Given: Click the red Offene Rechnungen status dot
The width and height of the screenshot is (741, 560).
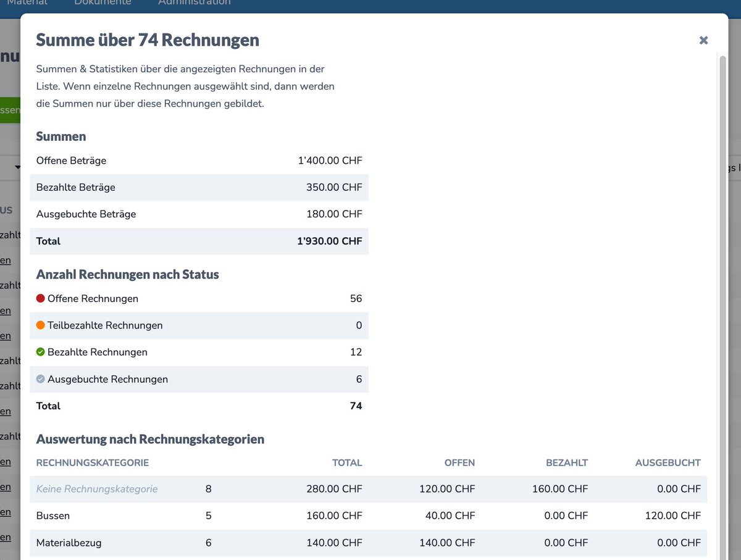Looking at the screenshot, I should pos(41,299).
